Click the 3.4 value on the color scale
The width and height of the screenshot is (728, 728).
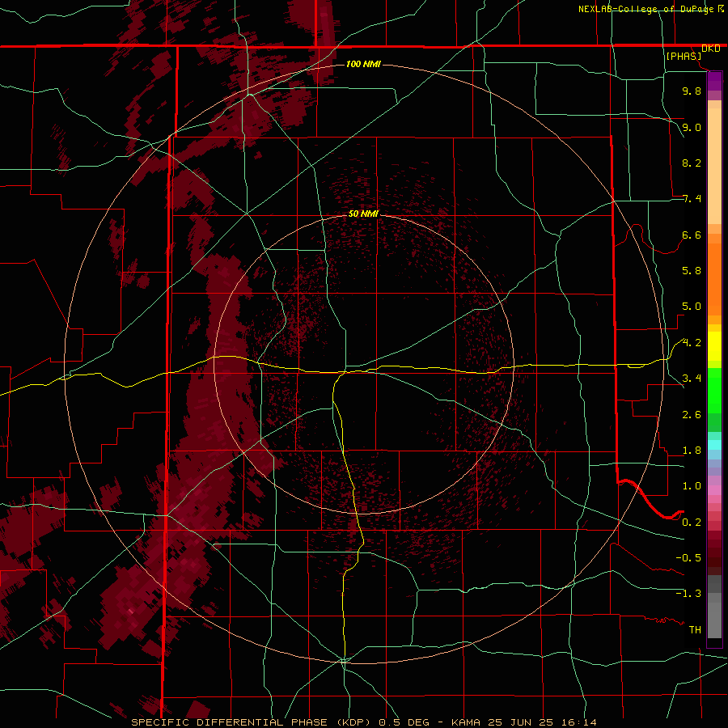pyautogui.click(x=692, y=379)
